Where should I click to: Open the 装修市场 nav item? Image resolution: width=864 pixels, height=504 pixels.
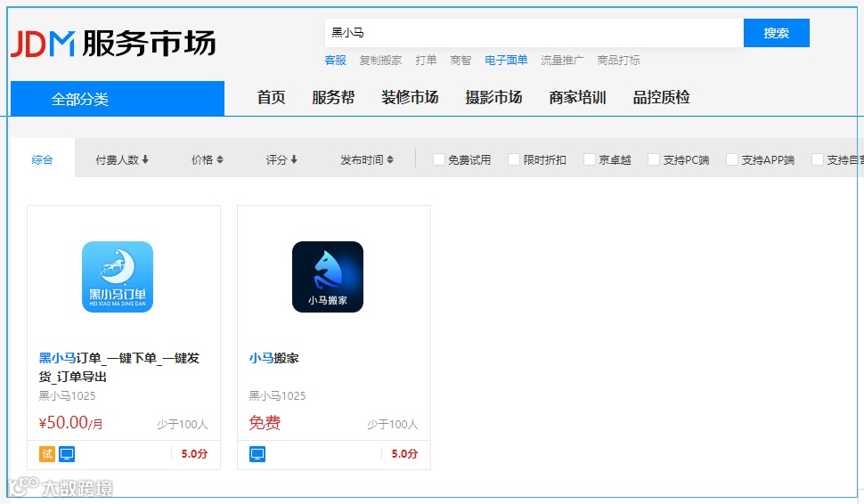[410, 97]
